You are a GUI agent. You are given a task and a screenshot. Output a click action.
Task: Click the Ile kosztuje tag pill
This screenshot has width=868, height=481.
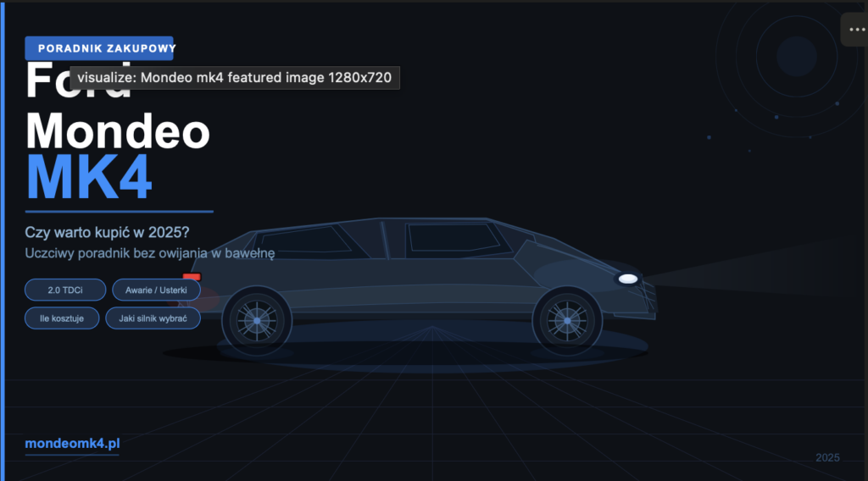point(62,318)
